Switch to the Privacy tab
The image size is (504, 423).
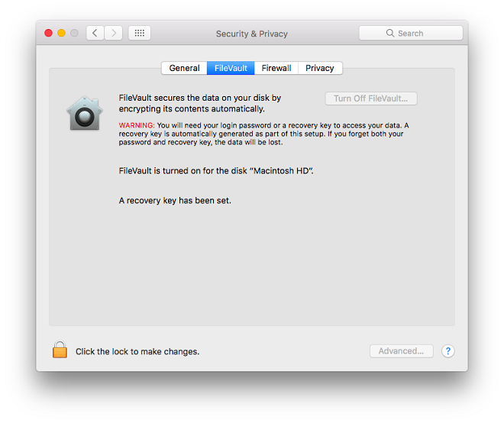pyautogui.click(x=320, y=68)
